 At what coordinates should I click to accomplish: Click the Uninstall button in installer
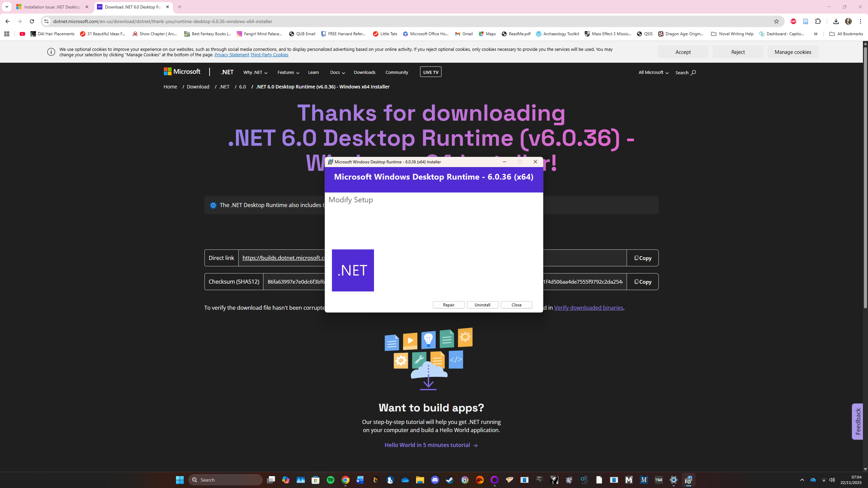482,305
